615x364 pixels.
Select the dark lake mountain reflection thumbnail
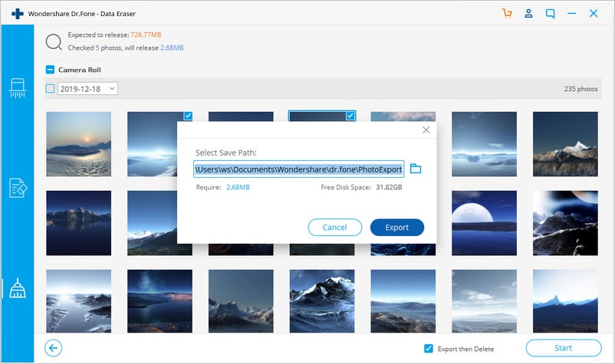pos(78,223)
